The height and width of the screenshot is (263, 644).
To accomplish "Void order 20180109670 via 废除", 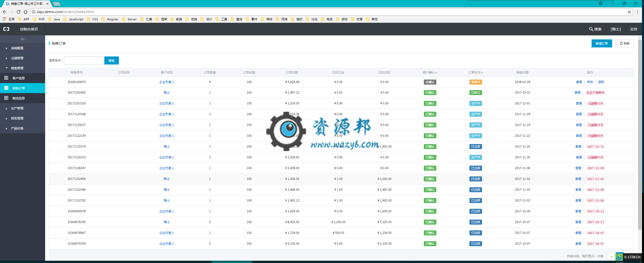I will click(601, 82).
